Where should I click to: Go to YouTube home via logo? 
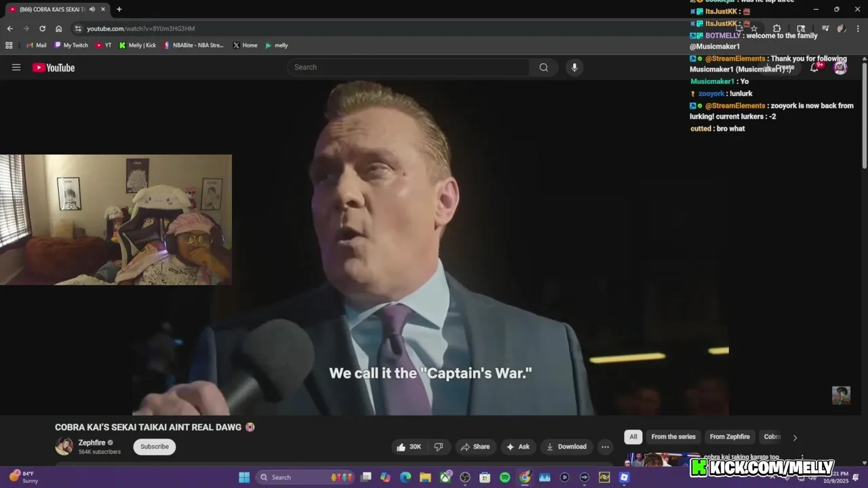pos(54,67)
